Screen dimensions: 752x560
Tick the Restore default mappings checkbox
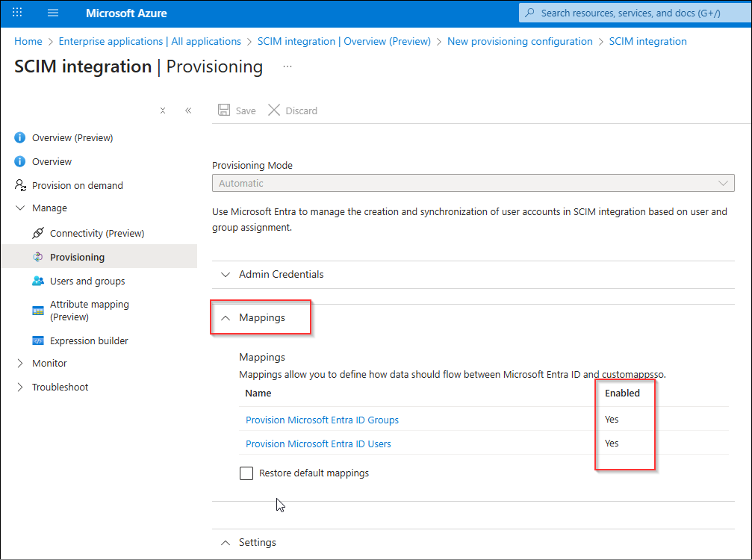coord(246,473)
